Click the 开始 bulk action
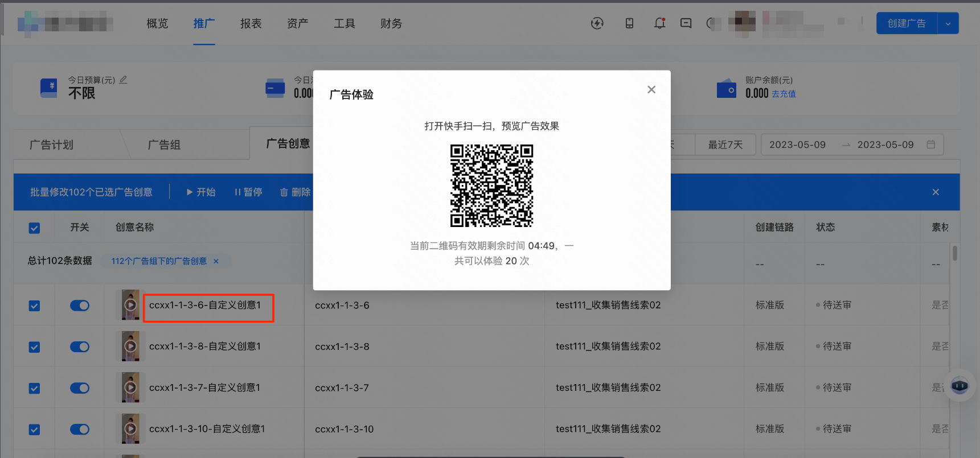980x458 pixels. coord(201,192)
